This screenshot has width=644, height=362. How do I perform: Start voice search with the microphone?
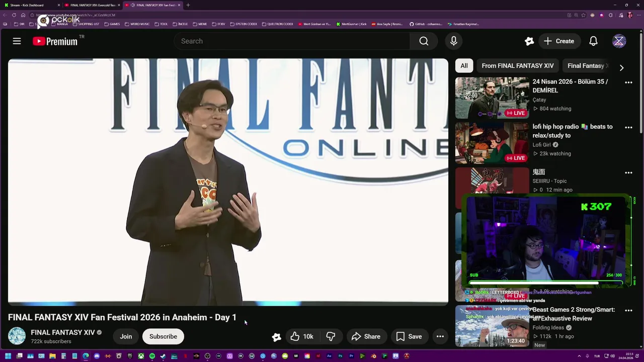pyautogui.click(x=454, y=41)
